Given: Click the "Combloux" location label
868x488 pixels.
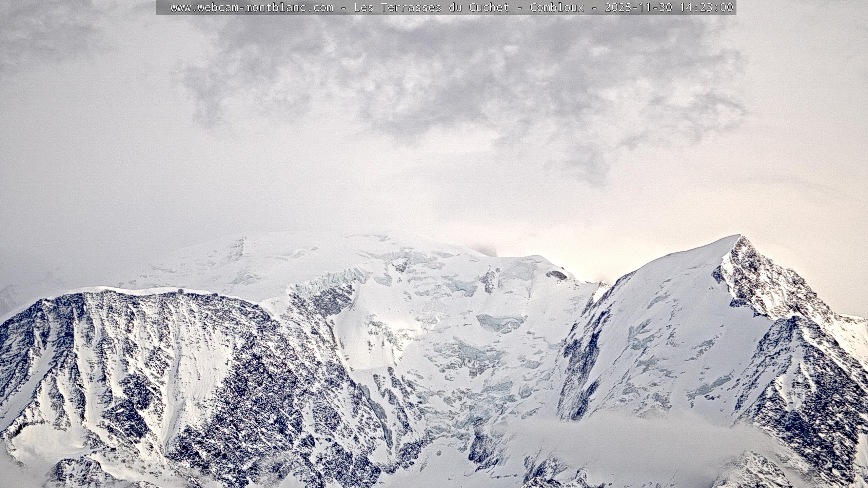Looking at the screenshot, I should (557, 7).
